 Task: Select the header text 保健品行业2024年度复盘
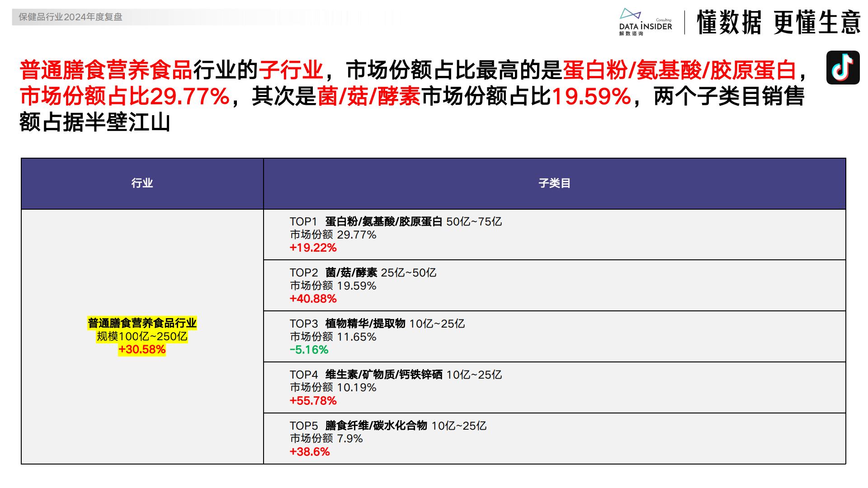point(71,17)
